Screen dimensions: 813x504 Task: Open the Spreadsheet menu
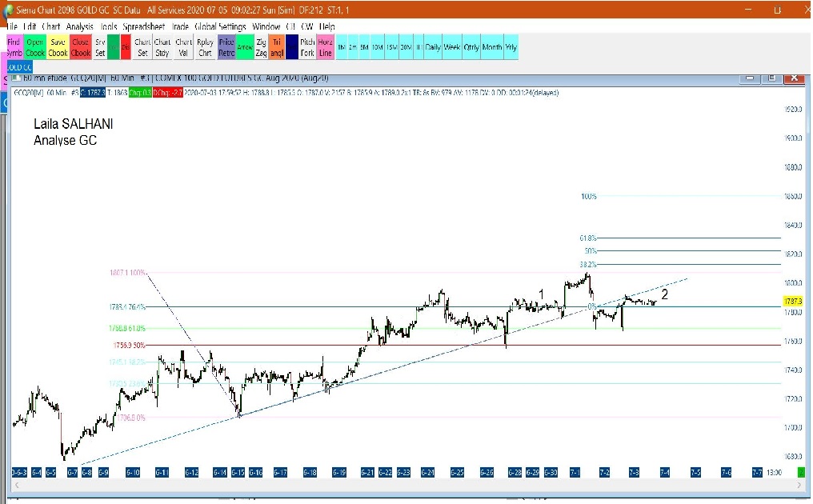[x=143, y=26]
